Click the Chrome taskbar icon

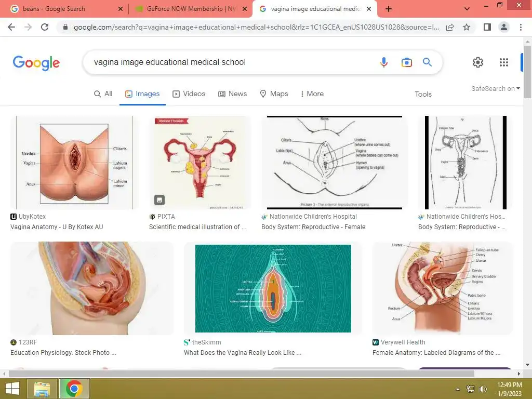pyautogui.click(x=74, y=389)
